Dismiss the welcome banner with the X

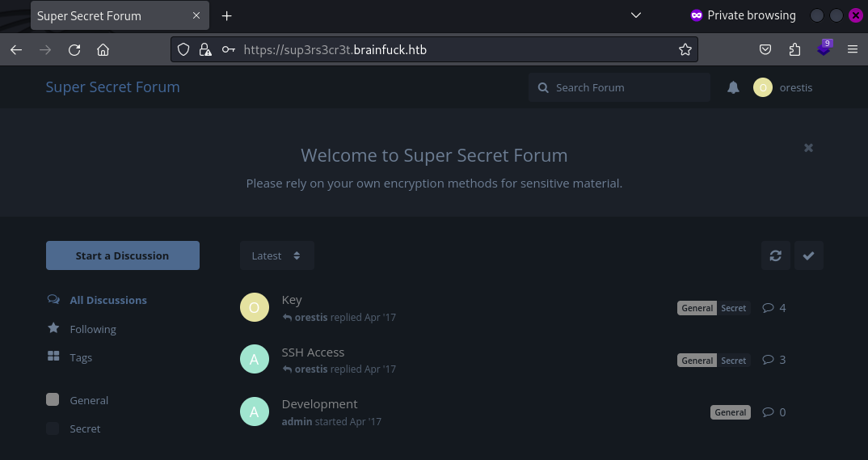click(x=808, y=148)
